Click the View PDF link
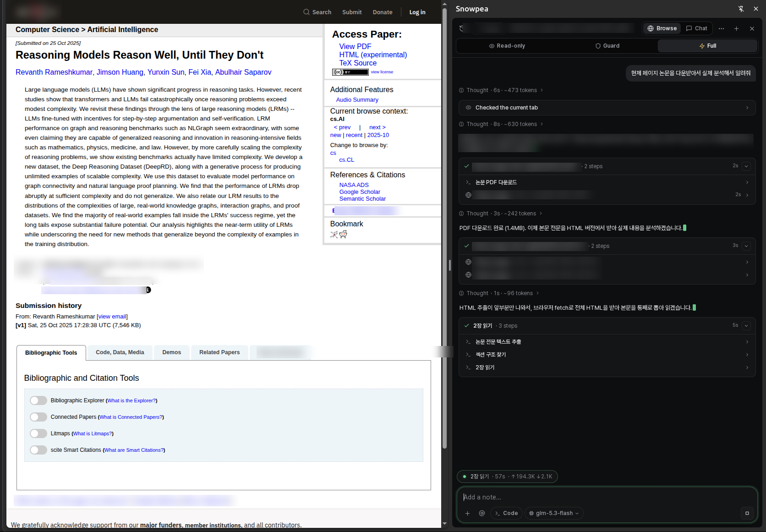The height and width of the screenshot is (532, 766). point(355,46)
